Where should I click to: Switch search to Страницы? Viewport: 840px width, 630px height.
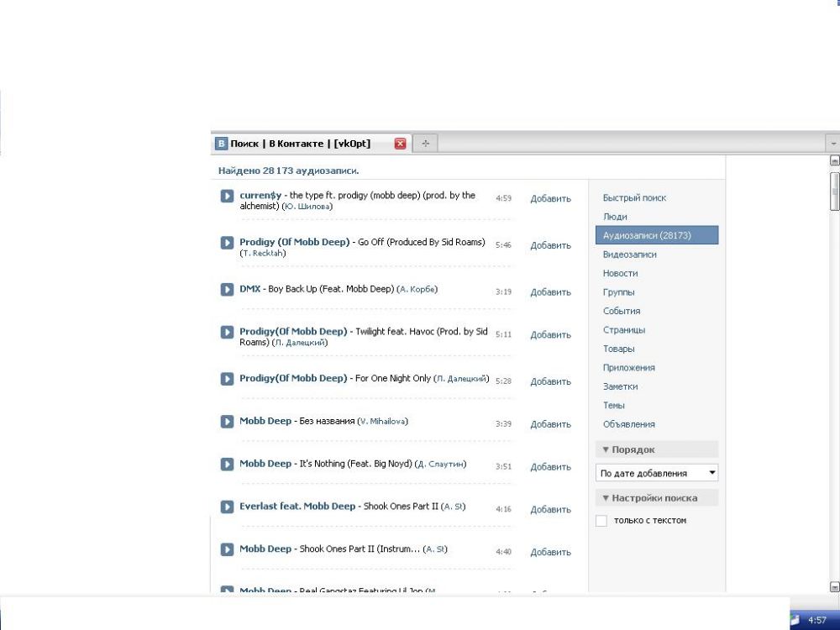pos(624,330)
